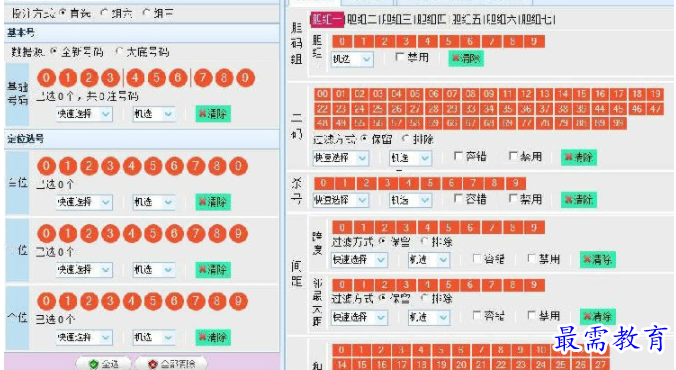
Task: Click 清除 button in 胆组 row
Action: pos(466,58)
